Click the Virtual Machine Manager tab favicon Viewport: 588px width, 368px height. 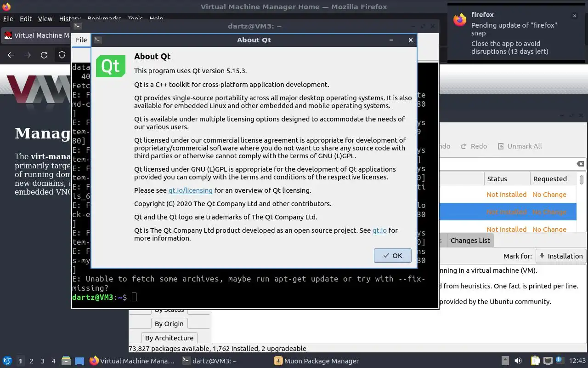(8, 35)
